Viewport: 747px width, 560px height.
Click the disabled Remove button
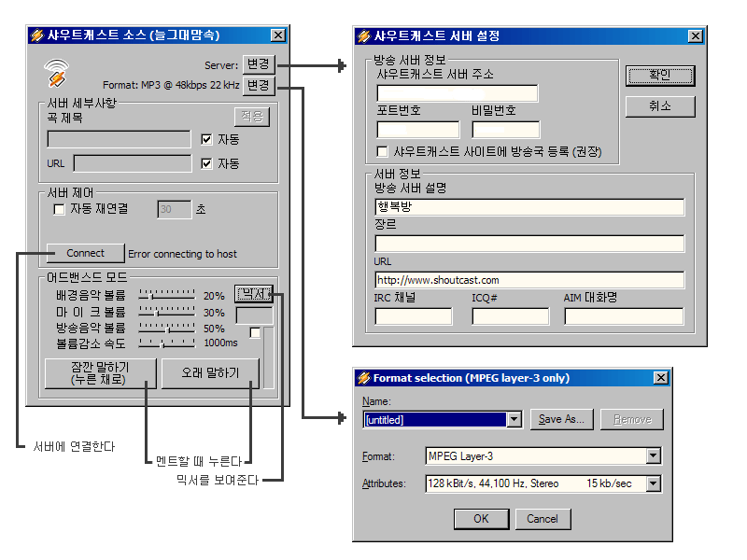pos(632,419)
